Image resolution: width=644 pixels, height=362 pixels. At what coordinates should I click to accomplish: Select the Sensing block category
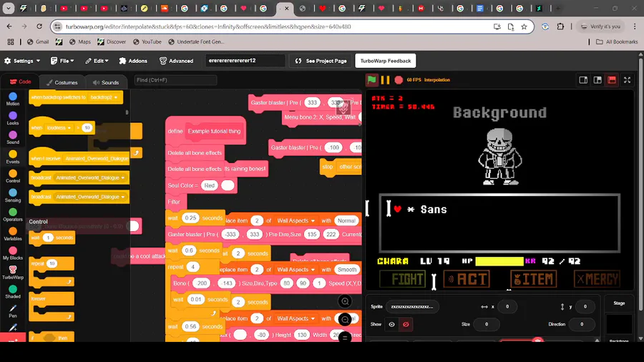pyautogui.click(x=13, y=195)
